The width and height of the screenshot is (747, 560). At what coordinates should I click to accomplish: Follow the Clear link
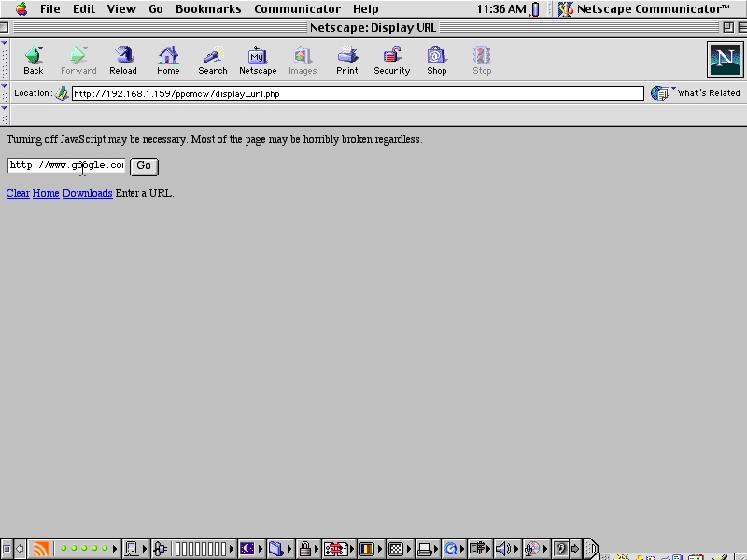[18, 193]
